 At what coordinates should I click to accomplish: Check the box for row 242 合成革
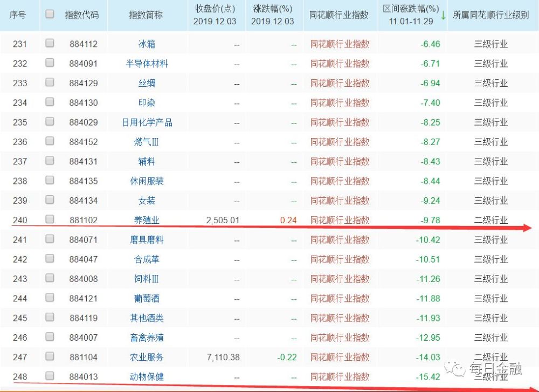point(50,258)
